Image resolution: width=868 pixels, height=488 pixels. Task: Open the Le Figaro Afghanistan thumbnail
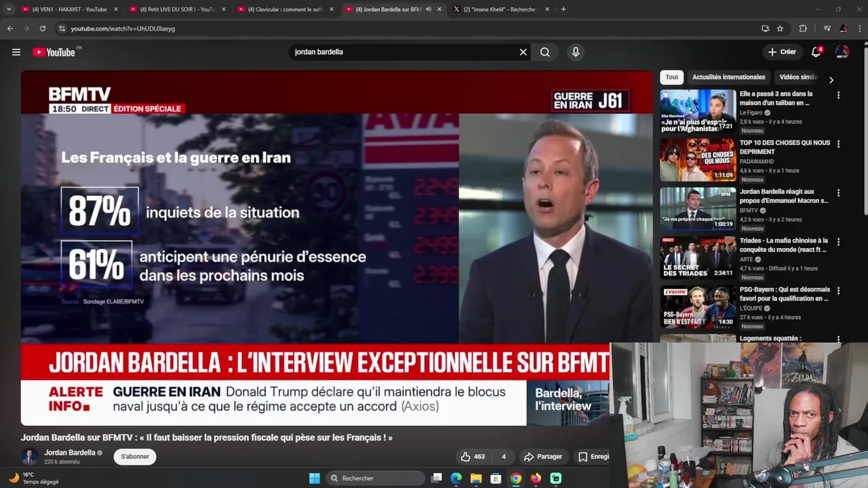[x=698, y=111]
